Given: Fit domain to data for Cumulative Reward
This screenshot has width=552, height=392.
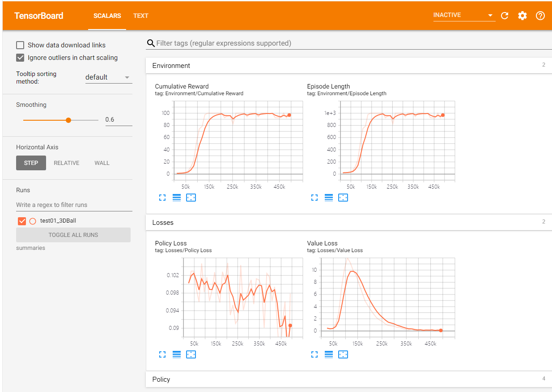Looking at the screenshot, I should coord(191,198).
